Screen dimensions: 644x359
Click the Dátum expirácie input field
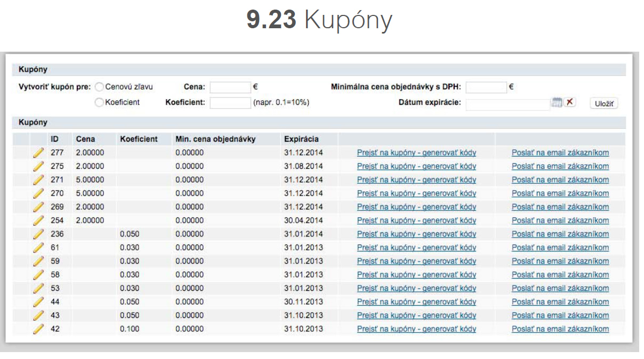point(507,103)
